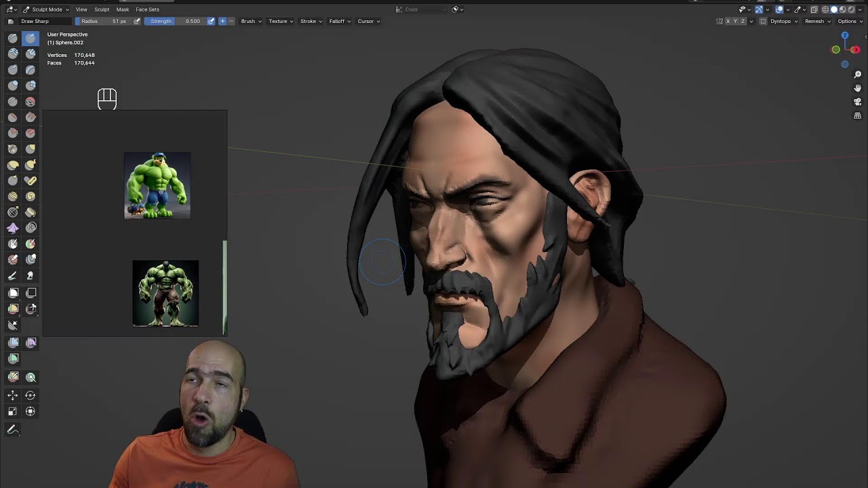Open the Cursor dropdown panel

click(x=369, y=21)
